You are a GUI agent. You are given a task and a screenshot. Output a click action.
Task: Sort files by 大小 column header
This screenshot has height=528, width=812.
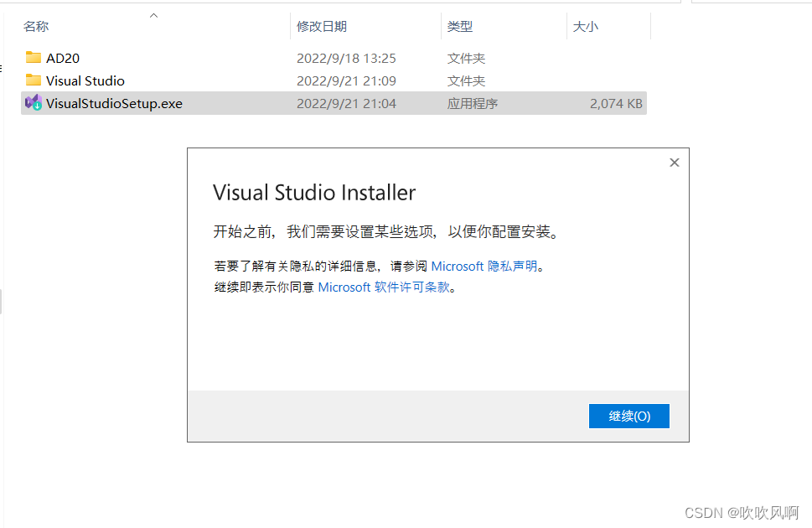point(586,27)
